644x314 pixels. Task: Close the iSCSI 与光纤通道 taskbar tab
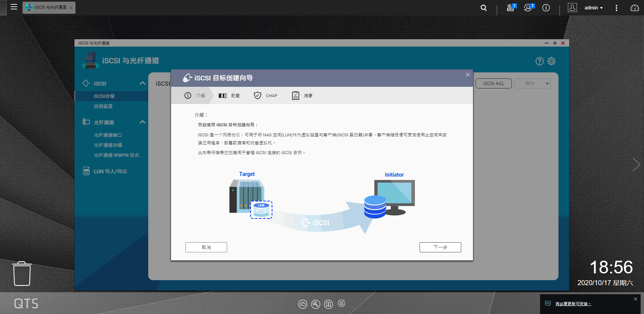[x=71, y=8]
